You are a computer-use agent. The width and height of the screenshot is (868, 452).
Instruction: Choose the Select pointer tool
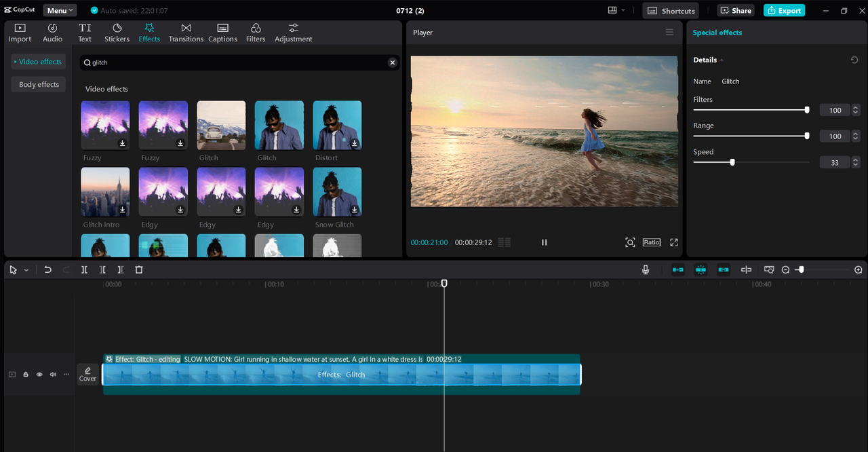[14, 269]
